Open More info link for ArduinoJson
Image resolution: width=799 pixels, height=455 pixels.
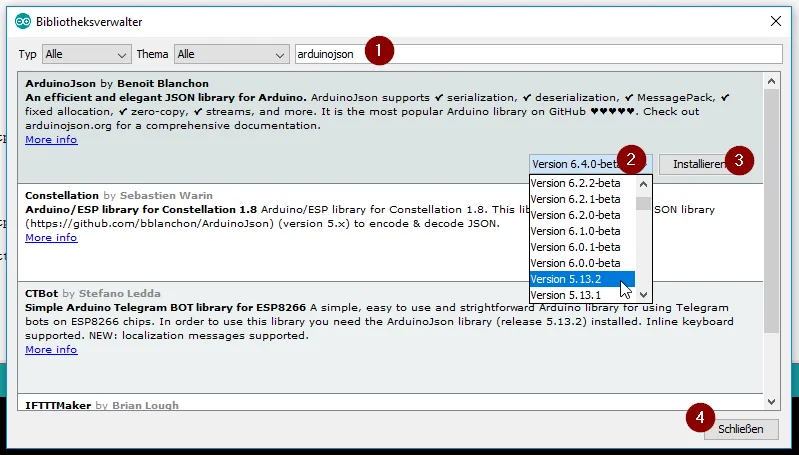pos(51,140)
